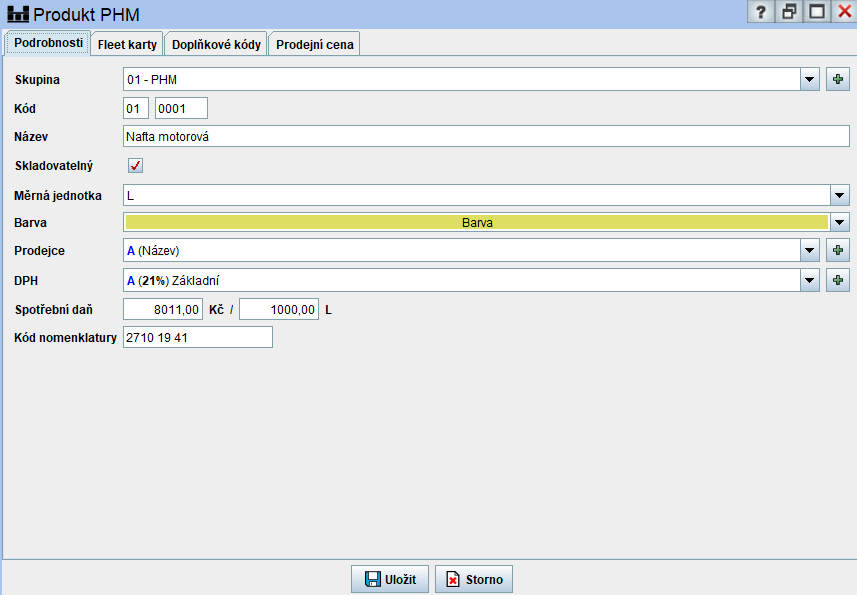Screen dimensions: 857x595
Task: Expand the DPH rate dropdown
Action: 810,281
